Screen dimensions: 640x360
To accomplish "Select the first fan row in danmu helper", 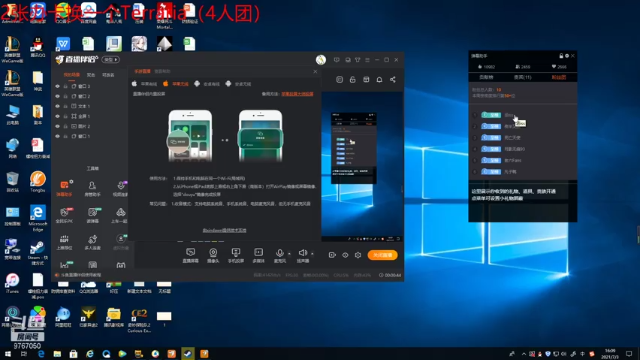I will click(522, 115).
